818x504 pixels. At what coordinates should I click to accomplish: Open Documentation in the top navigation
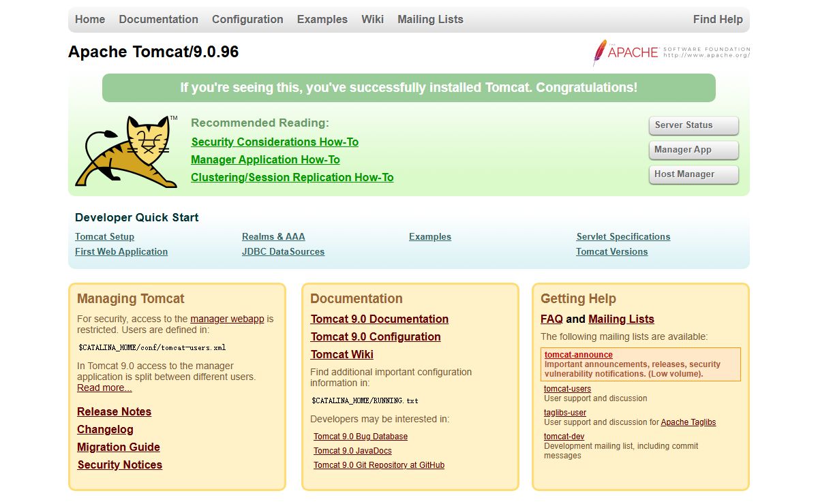pyautogui.click(x=159, y=19)
